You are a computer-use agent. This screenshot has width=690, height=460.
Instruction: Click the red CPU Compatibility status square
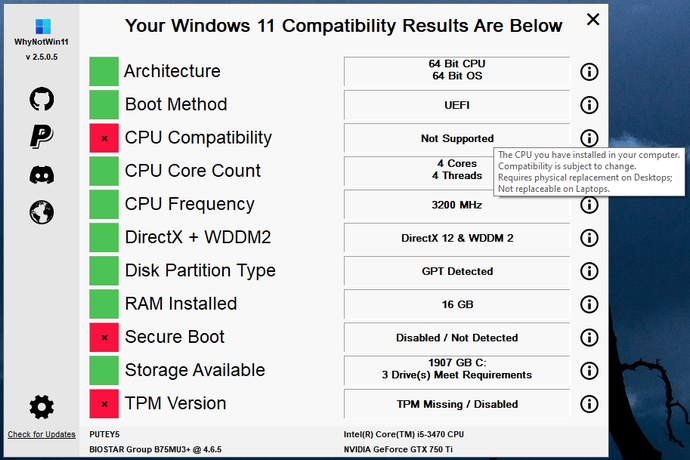tap(104, 138)
